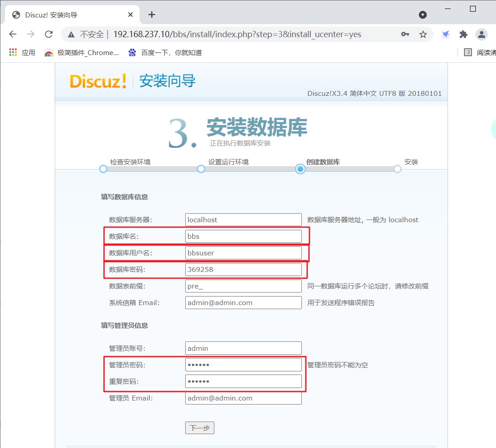Click the 管理员密码 password field
Image resolution: width=496 pixels, height=448 pixels.
pos(243,365)
